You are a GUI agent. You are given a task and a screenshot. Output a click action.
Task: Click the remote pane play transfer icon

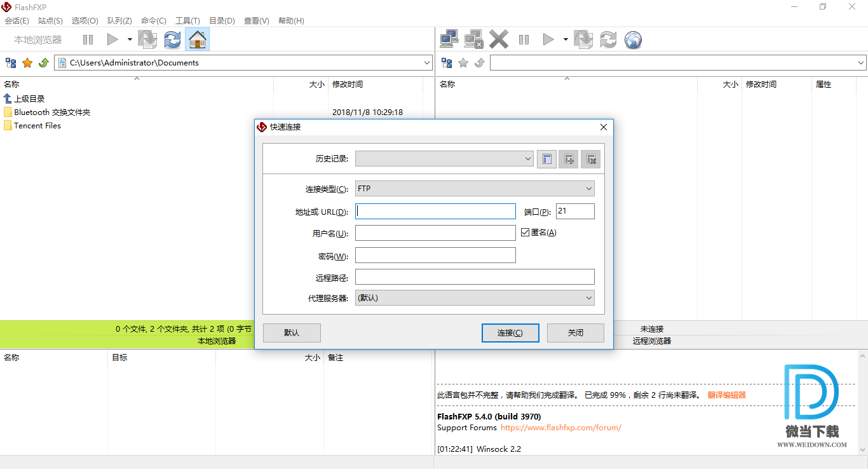tap(548, 39)
